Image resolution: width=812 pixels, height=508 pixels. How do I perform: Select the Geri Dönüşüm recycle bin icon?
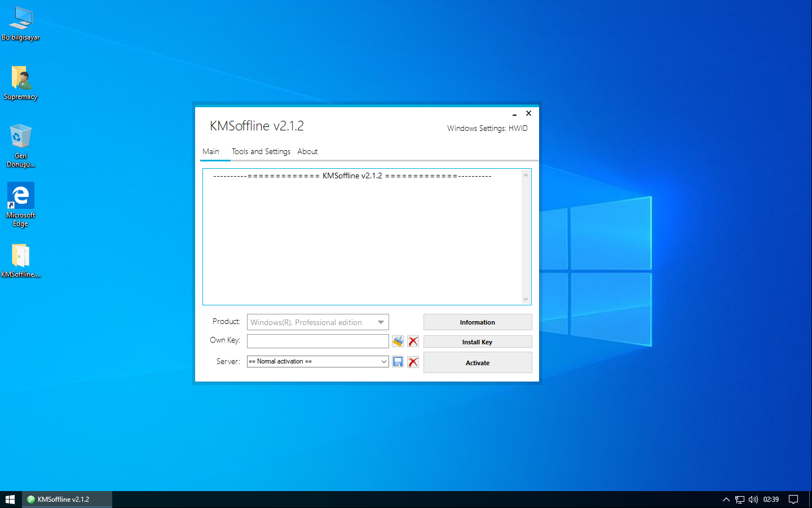tap(21, 146)
